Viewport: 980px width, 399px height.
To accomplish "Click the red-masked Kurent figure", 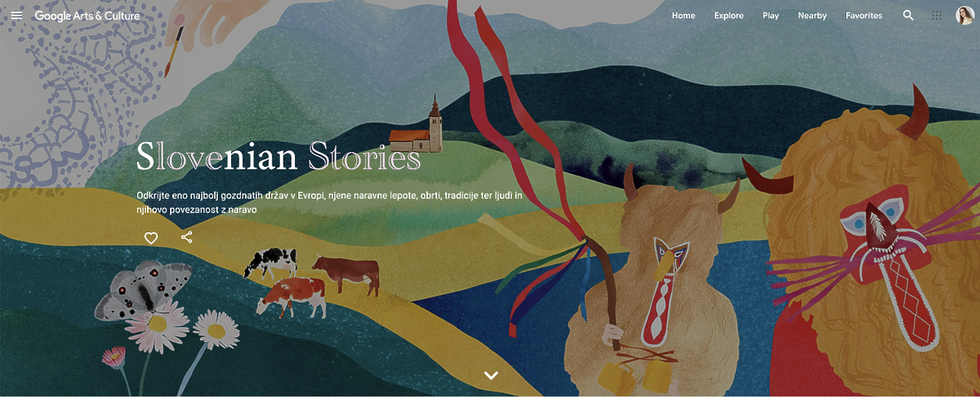I will [x=874, y=245].
